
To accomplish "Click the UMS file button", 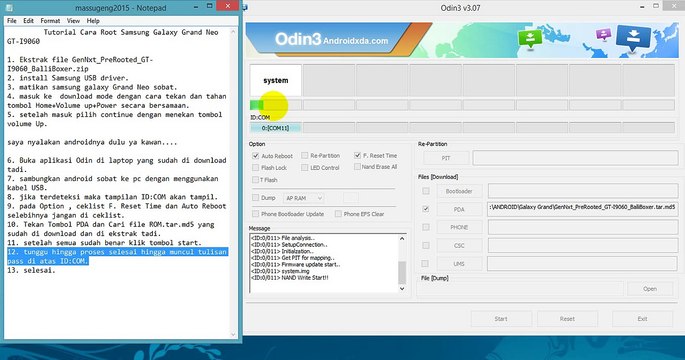I will coord(459,263).
